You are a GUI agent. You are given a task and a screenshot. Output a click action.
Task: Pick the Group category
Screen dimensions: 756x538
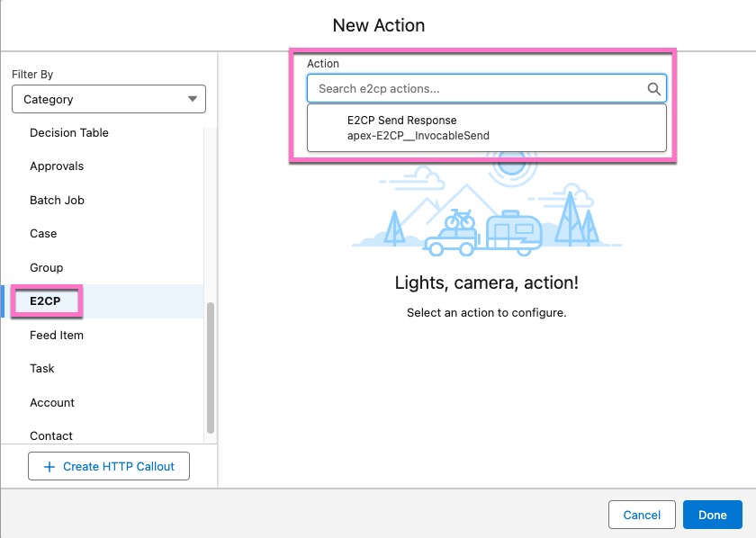coord(46,267)
